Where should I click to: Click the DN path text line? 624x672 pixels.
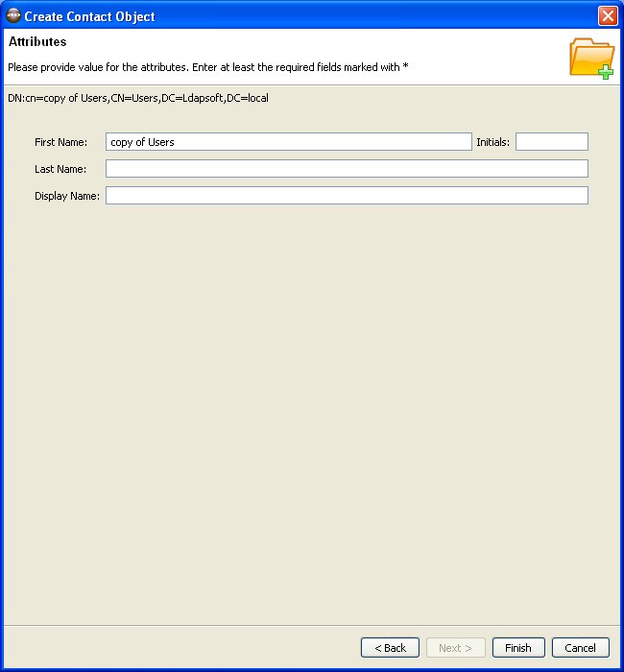pyautogui.click(x=138, y=98)
